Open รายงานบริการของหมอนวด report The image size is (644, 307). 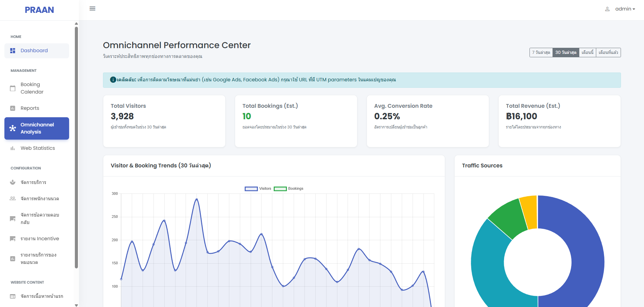(37, 259)
